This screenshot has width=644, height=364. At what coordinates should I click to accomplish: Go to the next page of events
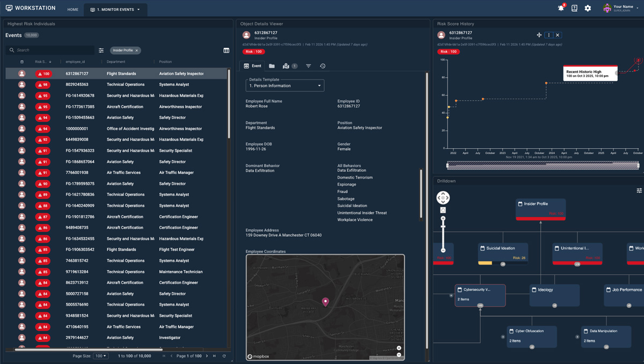[x=207, y=356]
